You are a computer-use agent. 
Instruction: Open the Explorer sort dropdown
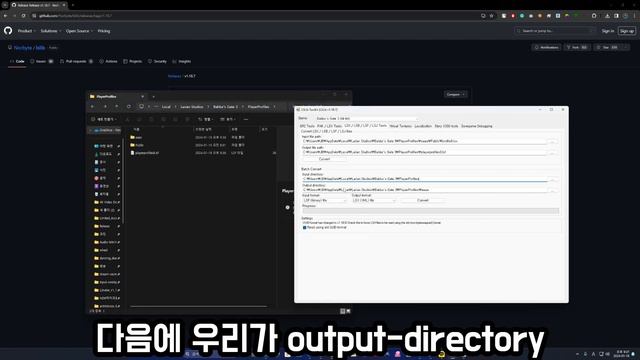coord(205,119)
